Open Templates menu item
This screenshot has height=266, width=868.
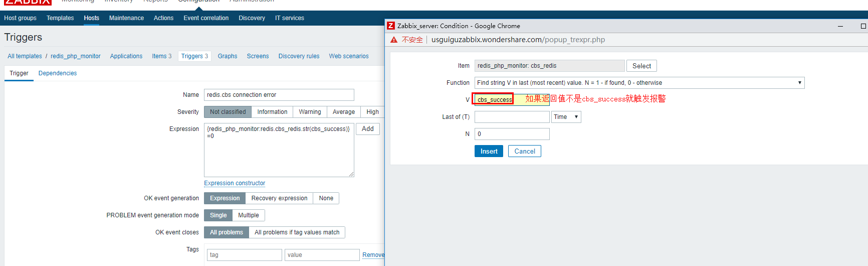[x=60, y=18]
